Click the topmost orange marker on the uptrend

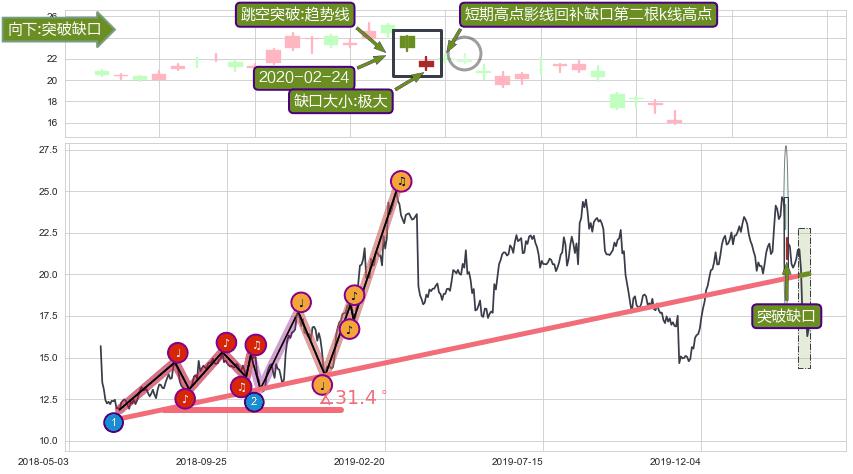401,181
